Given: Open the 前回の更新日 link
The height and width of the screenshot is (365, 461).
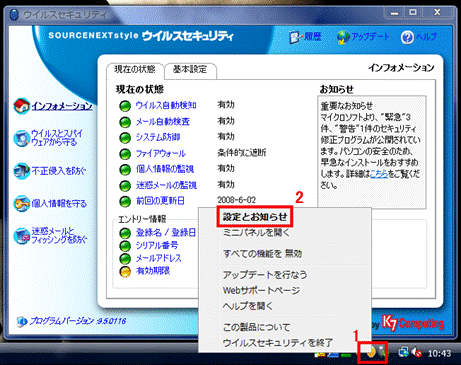Looking at the screenshot, I should pyautogui.click(x=160, y=201).
